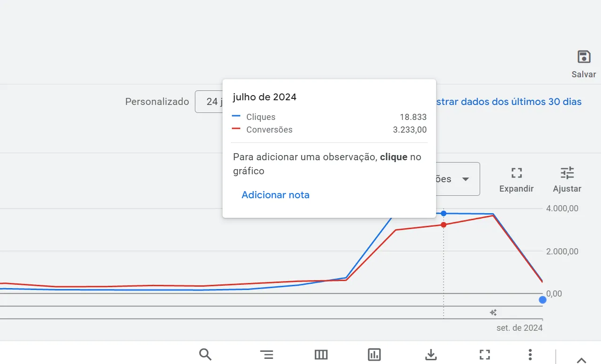Click the reports chart icon

point(374,355)
